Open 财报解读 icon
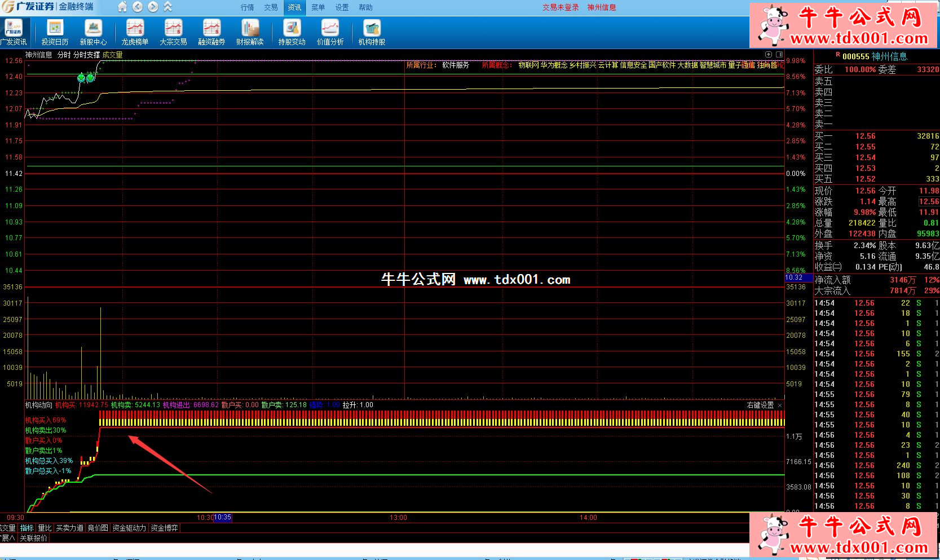This screenshot has width=940, height=560. point(250,33)
